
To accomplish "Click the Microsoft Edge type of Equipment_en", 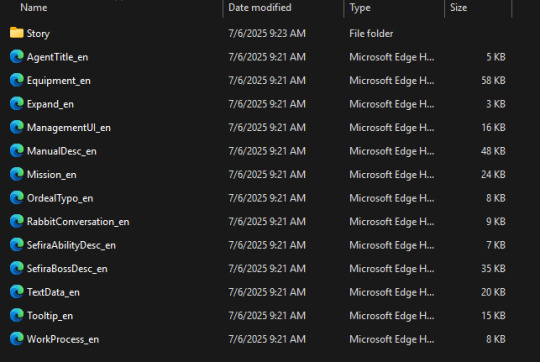I will [392, 80].
